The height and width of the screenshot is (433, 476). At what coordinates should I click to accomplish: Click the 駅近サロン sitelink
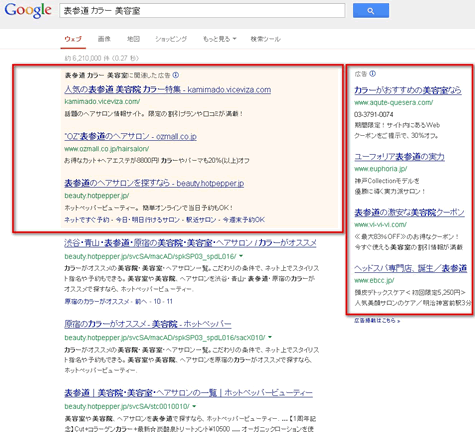tap(201, 220)
